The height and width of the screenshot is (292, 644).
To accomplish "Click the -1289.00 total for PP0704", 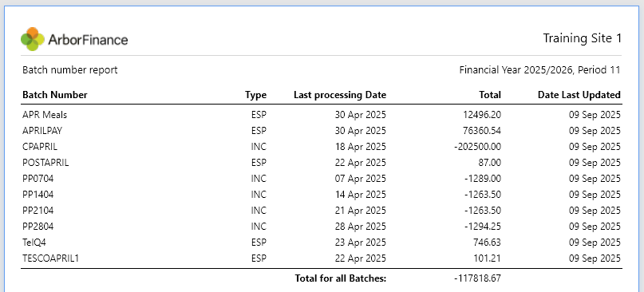I will [483, 179].
